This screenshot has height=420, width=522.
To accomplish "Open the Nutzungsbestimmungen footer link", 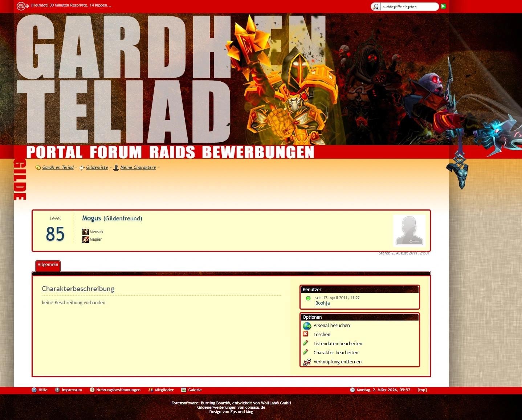I will [x=118, y=390].
